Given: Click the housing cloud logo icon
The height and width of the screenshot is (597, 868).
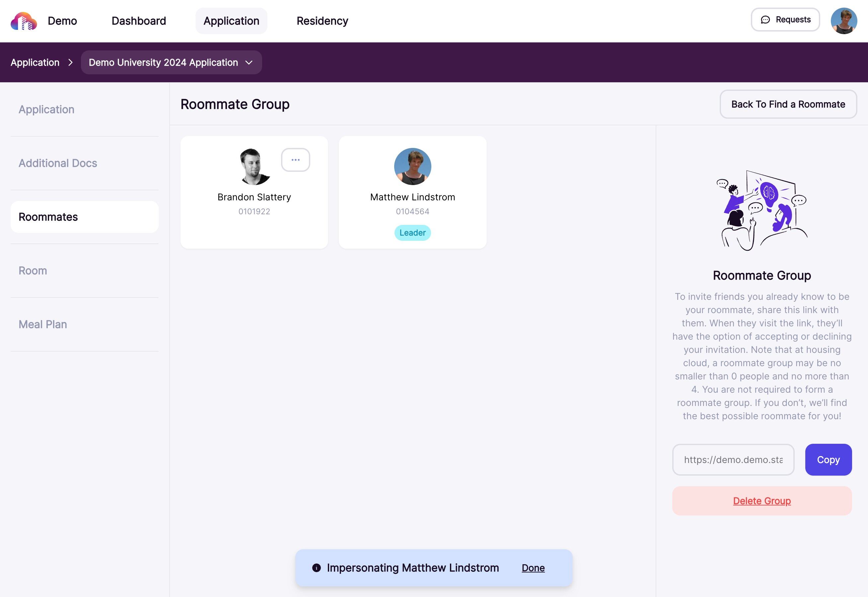Looking at the screenshot, I should 24,21.
